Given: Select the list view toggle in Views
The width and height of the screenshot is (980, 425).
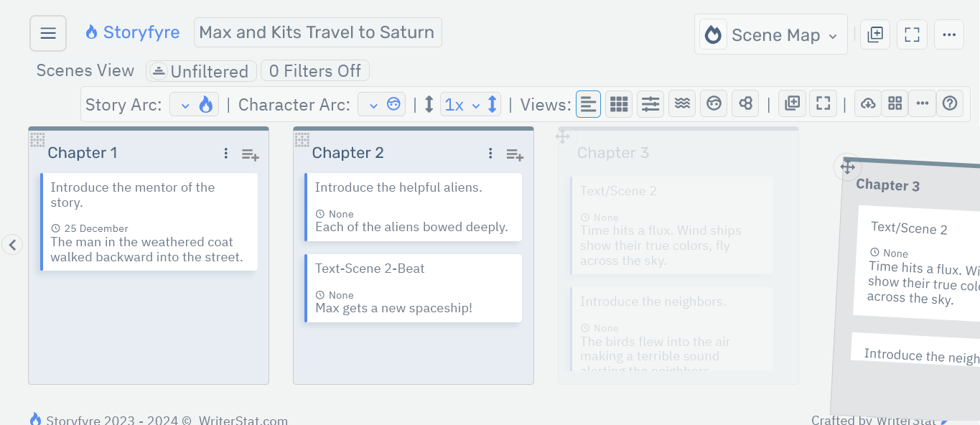Looking at the screenshot, I should [x=588, y=103].
